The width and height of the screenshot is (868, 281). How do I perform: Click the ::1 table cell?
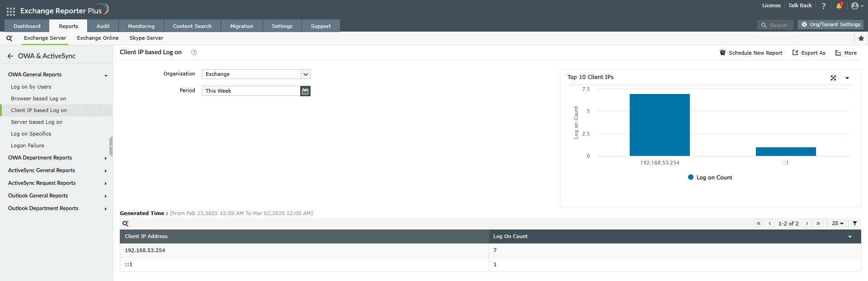coord(304,264)
